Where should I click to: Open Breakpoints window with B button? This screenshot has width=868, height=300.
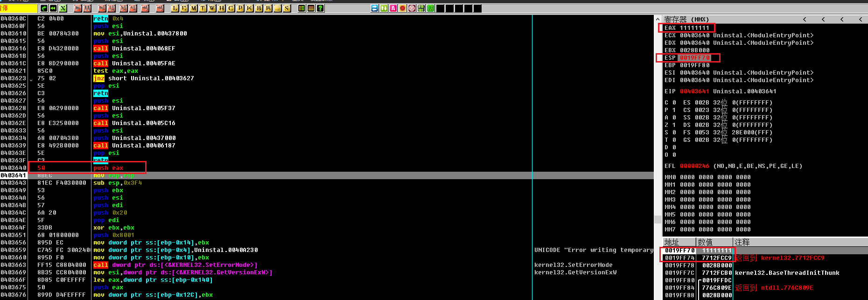click(259, 8)
